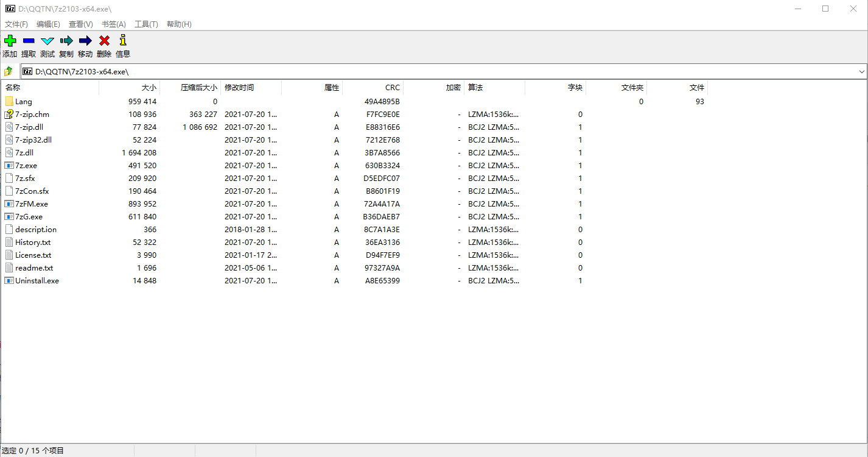The image size is (868, 457).
Task: Select the 7-zip32.dll file icon
Action: 9,140
